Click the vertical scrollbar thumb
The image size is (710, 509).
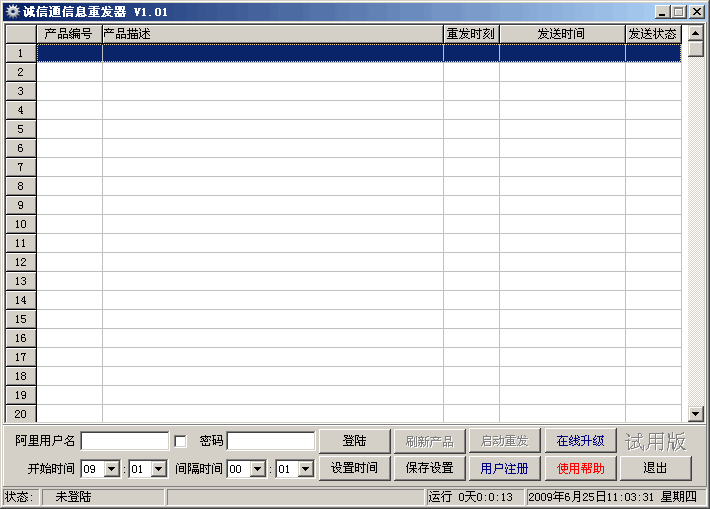[x=696, y=48]
